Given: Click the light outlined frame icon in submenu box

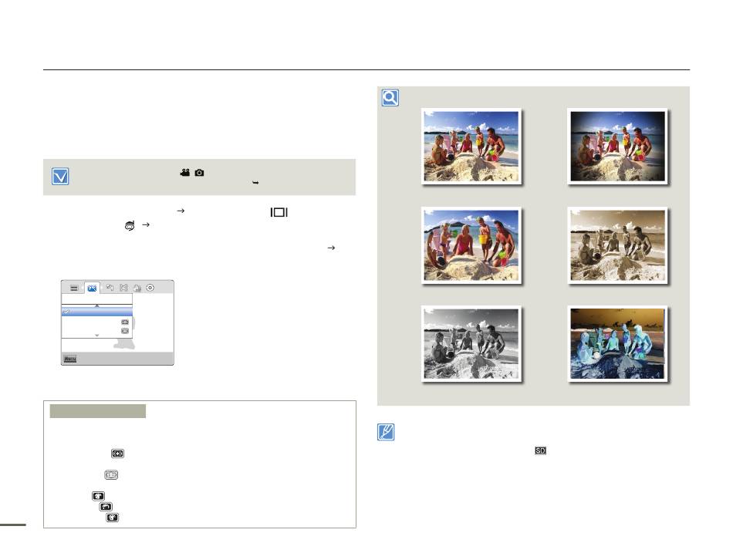Looking at the screenshot, I should 111,475.
